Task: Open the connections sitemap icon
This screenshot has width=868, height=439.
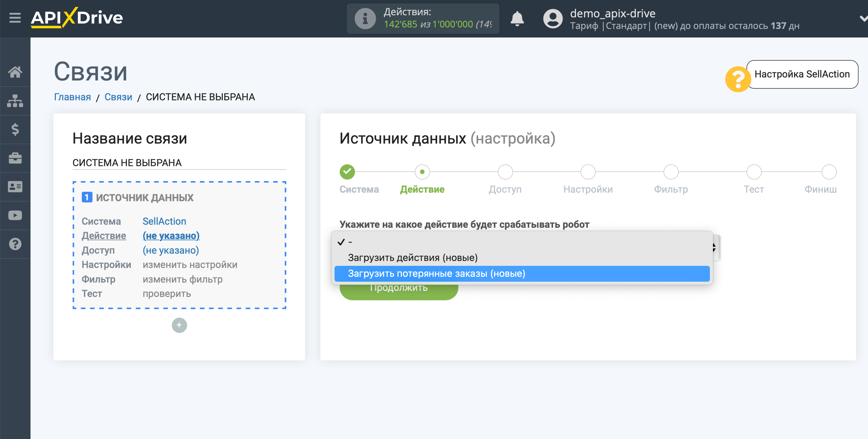Action: click(15, 101)
